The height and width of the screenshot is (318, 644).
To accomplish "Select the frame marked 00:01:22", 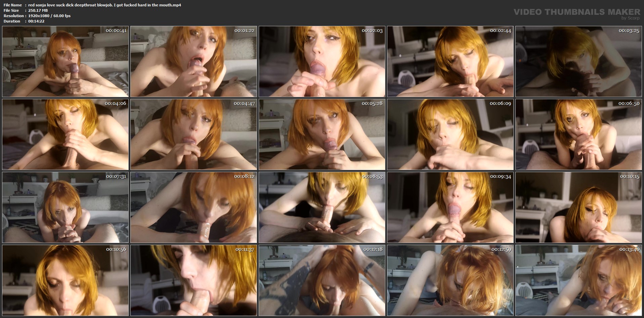I will tap(194, 62).
